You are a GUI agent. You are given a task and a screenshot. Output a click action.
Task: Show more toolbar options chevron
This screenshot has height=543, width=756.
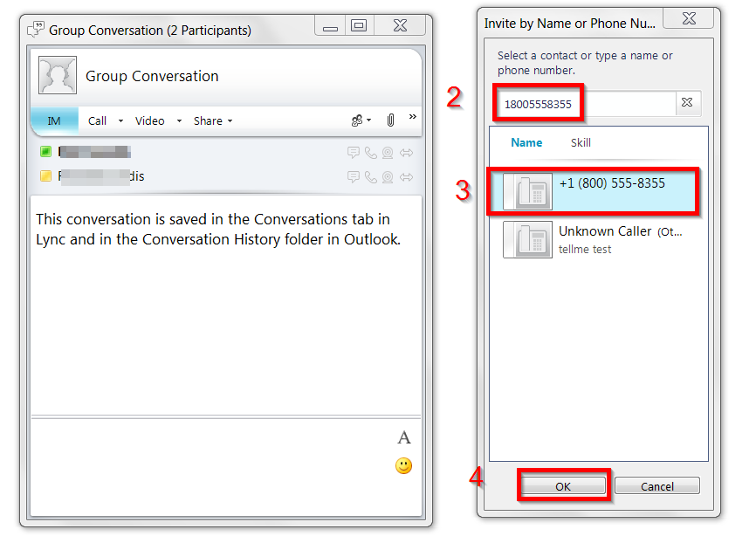coord(413,116)
